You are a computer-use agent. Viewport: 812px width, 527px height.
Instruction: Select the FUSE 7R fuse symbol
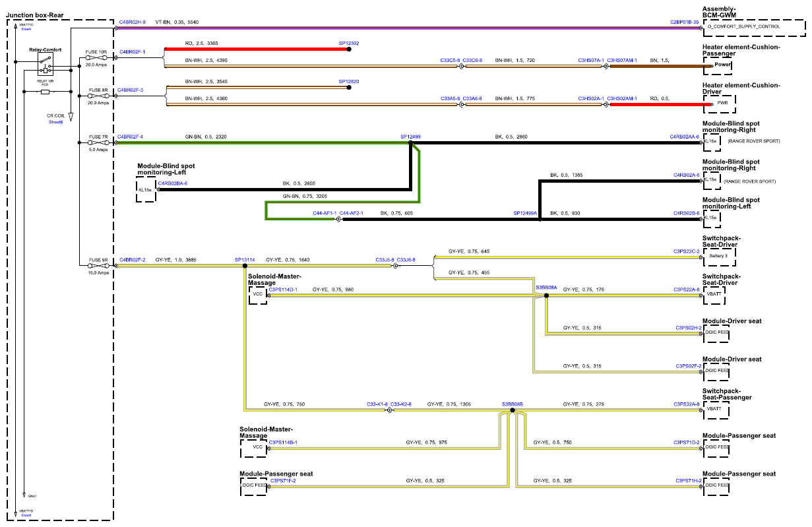[98, 142]
